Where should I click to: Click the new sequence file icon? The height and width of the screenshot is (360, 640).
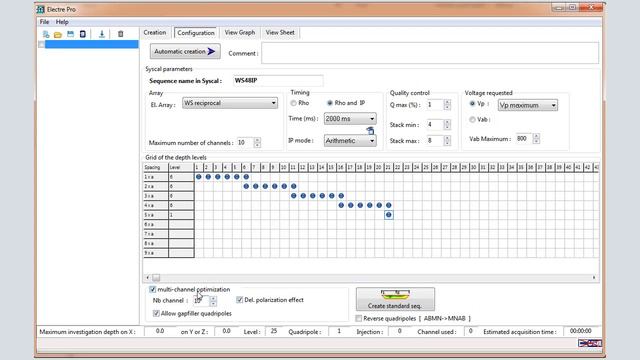(x=46, y=34)
